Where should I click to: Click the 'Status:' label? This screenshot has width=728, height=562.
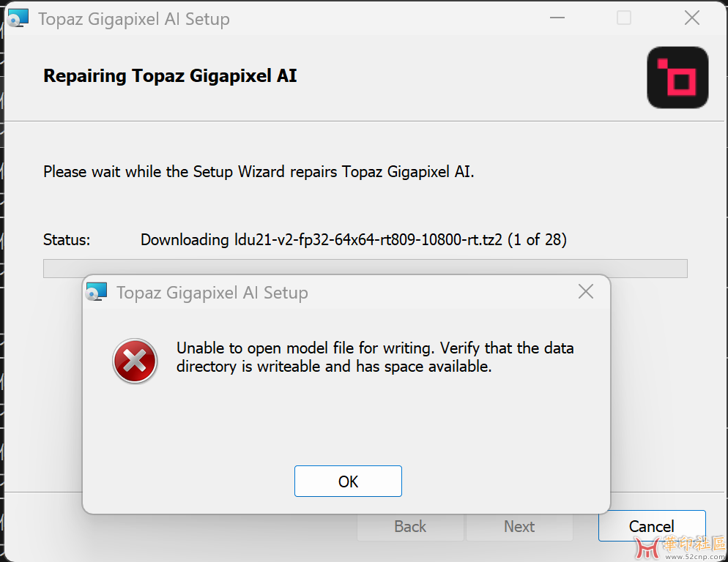click(67, 239)
